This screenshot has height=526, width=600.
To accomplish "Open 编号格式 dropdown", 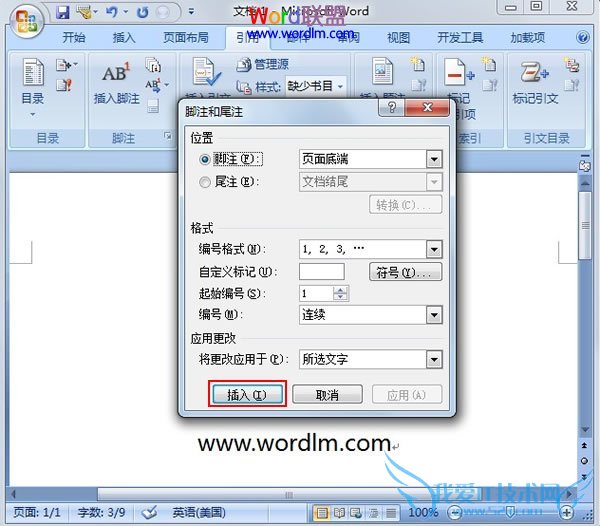I will tap(434, 249).
